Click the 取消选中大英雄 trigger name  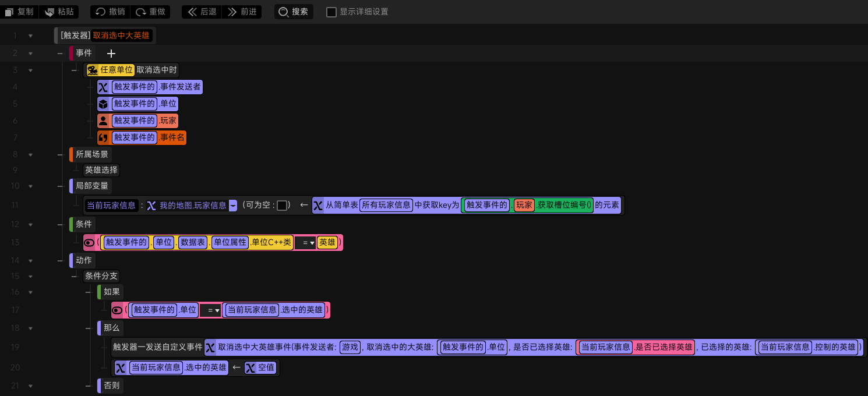point(121,36)
